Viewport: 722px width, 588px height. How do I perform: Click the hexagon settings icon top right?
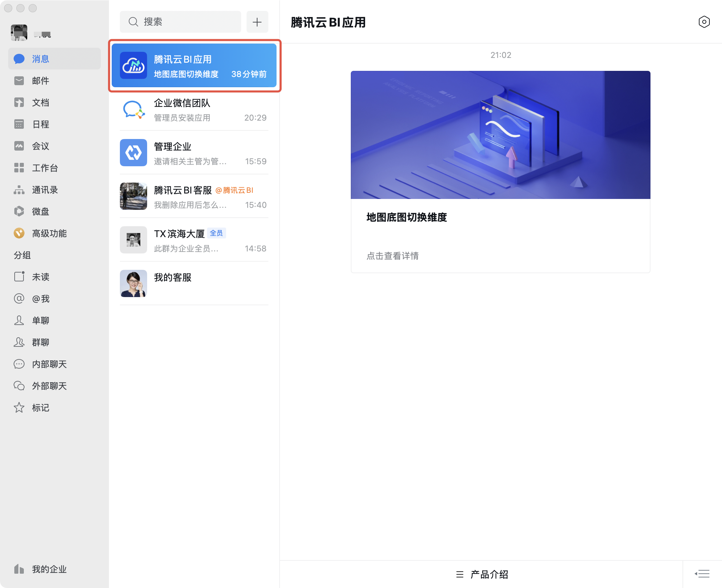(704, 22)
